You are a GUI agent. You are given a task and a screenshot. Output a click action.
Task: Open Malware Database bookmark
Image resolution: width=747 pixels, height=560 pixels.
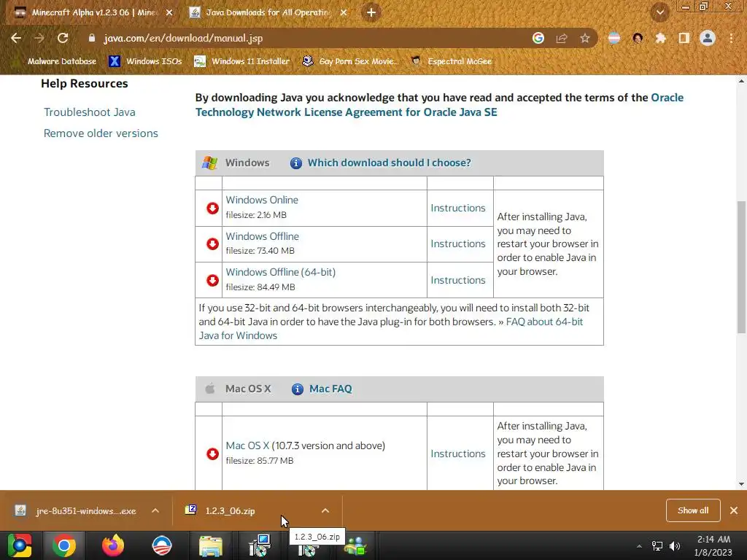tap(55, 61)
